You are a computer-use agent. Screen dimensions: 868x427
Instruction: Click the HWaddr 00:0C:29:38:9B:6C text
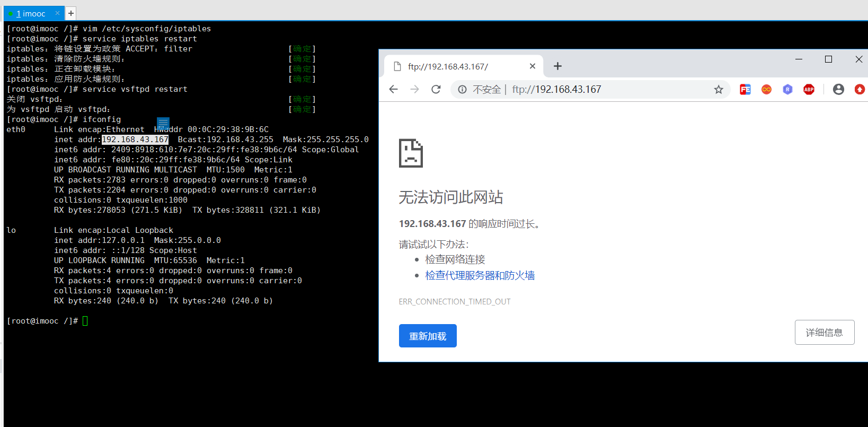(x=211, y=129)
